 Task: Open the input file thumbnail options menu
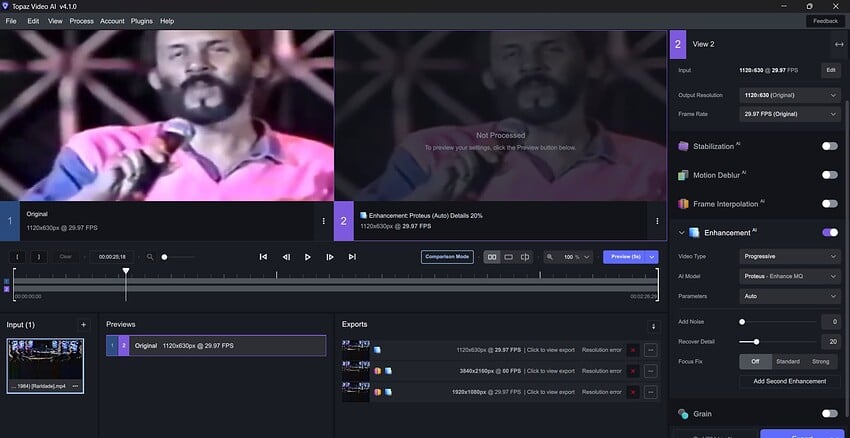(x=75, y=386)
